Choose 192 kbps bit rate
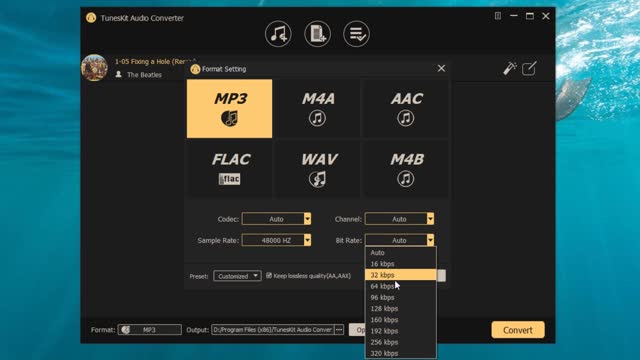The height and width of the screenshot is (360, 640). (400, 331)
